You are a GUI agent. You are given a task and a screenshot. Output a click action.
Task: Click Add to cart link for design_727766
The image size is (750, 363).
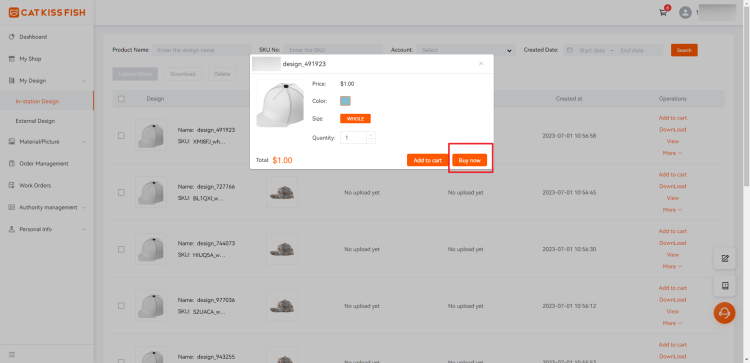pyautogui.click(x=673, y=175)
